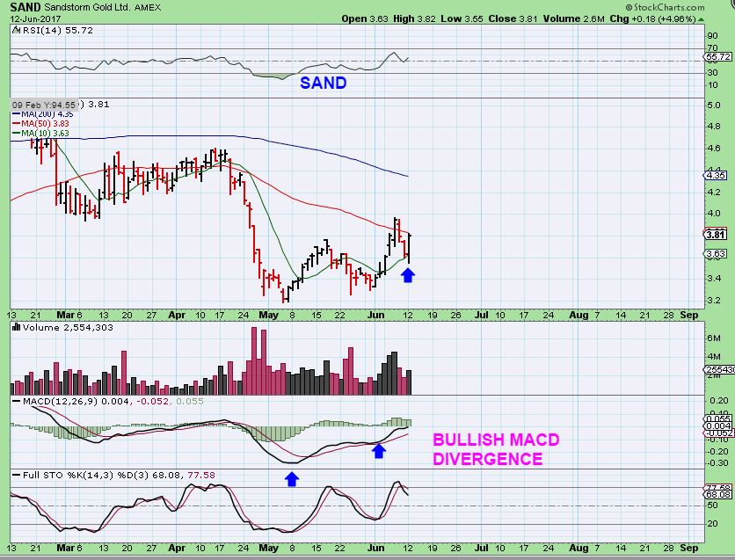
Task: Click the Open 3.63 value
Action: tap(365, 18)
